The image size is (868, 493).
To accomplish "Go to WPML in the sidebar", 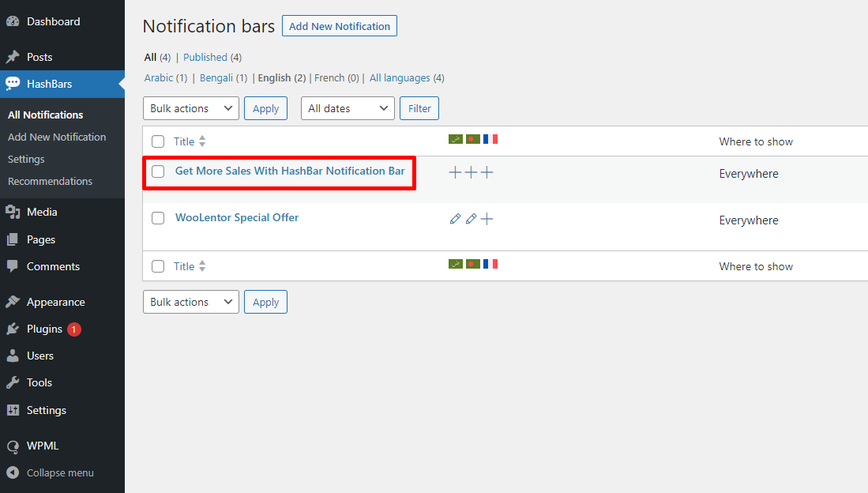I will click(43, 446).
